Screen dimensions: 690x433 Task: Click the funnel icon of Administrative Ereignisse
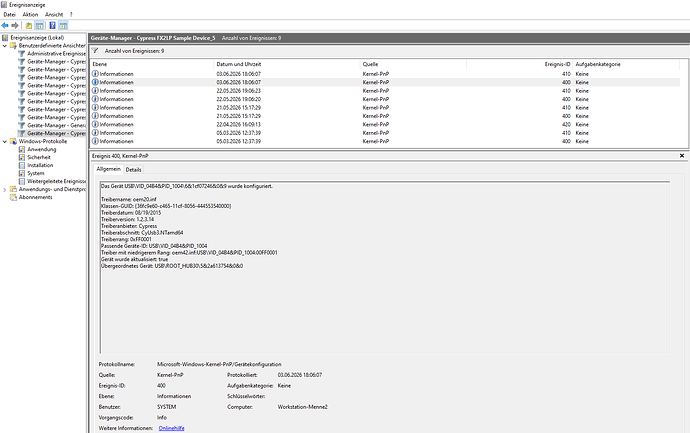point(22,54)
